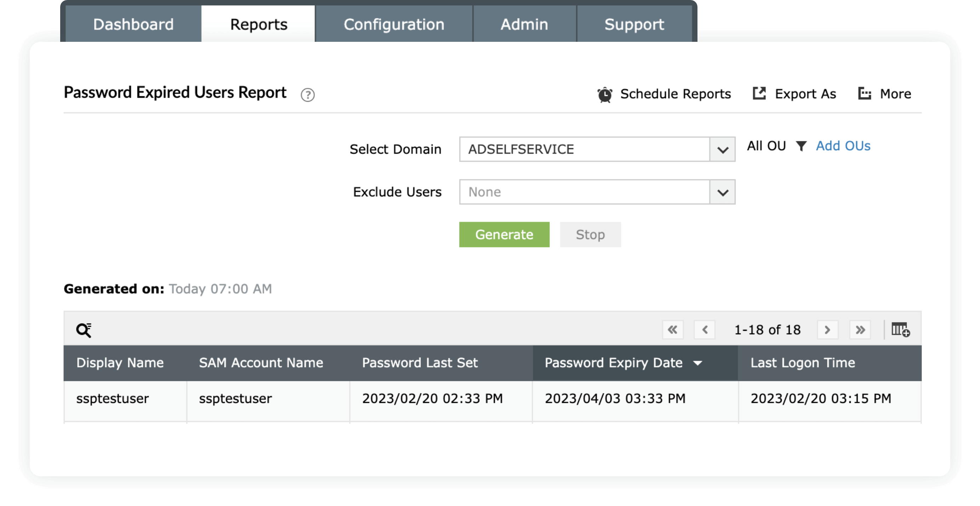The width and height of the screenshot is (980, 506).
Task: Sort by Last Logon Time column header
Action: [802, 363]
